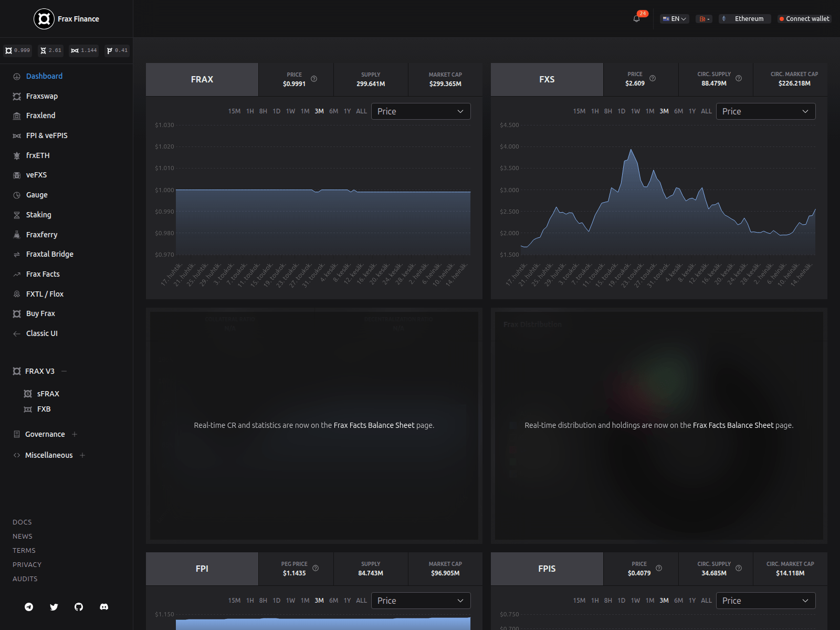Open GitHub social icon in sidebar footer
This screenshot has width=840, height=630.
(79, 607)
